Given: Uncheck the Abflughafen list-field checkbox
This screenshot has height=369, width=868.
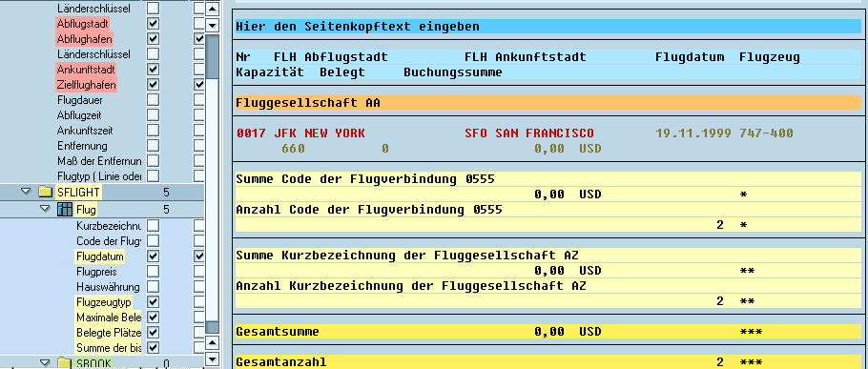Looking at the screenshot, I should [153, 39].
